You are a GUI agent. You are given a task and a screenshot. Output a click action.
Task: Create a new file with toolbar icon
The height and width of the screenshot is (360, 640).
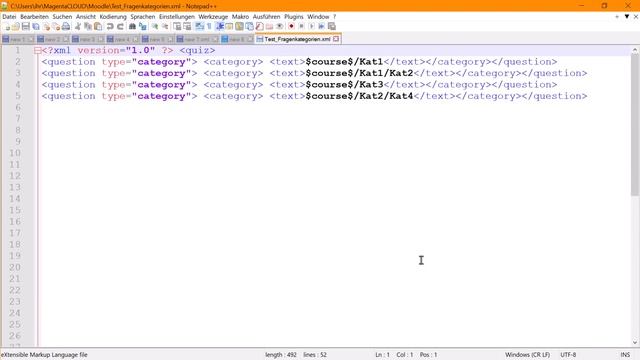point(6,27)
